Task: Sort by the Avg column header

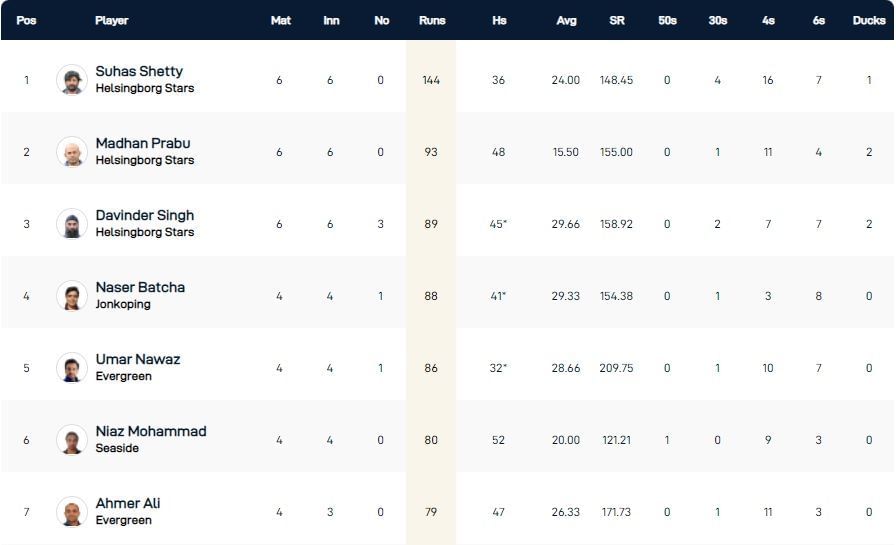Action: [x=567, y=20]
